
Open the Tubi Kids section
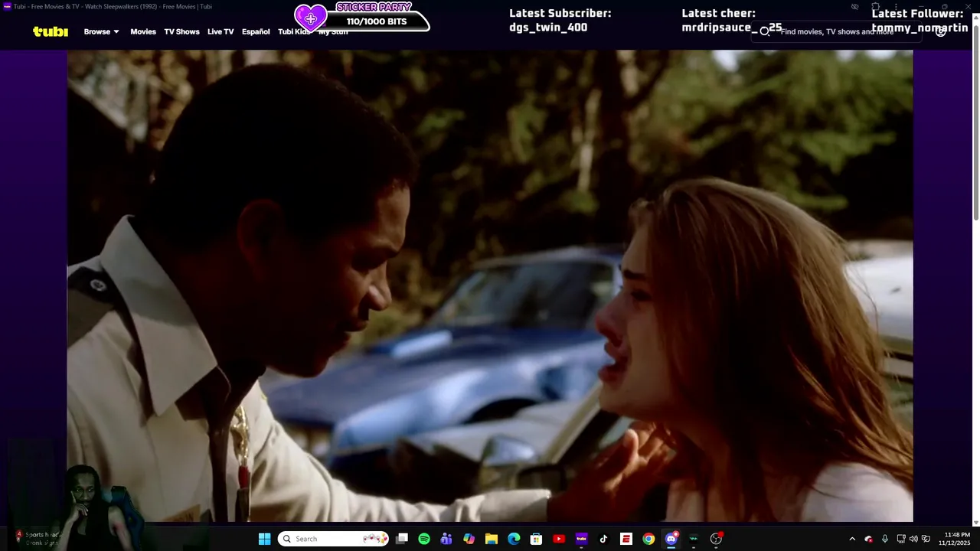(294, 31)
